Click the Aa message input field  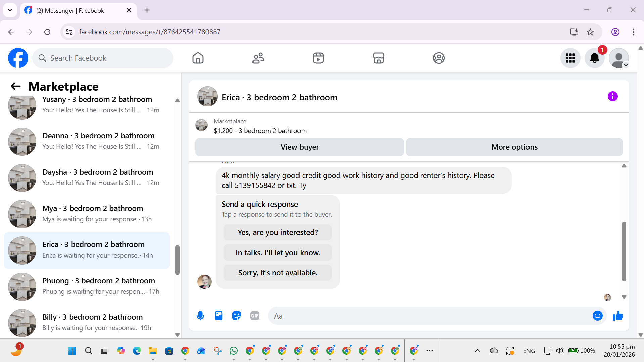tap(430, 316)
